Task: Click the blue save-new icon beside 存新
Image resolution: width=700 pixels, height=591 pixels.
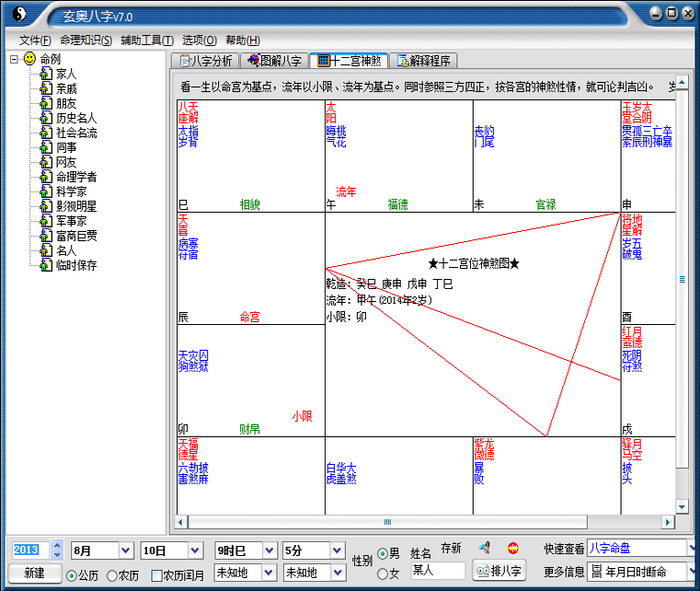Action: (483, 549)
